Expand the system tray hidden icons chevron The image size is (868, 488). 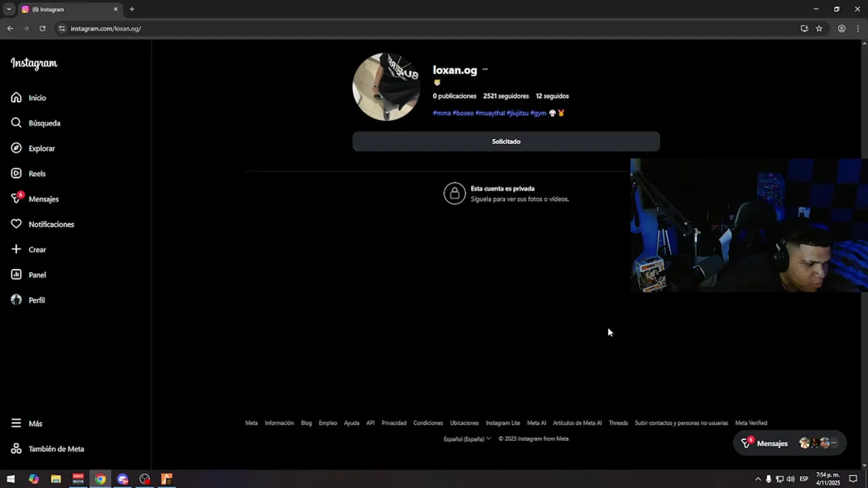pyautogui.click(x=757, y=479)
